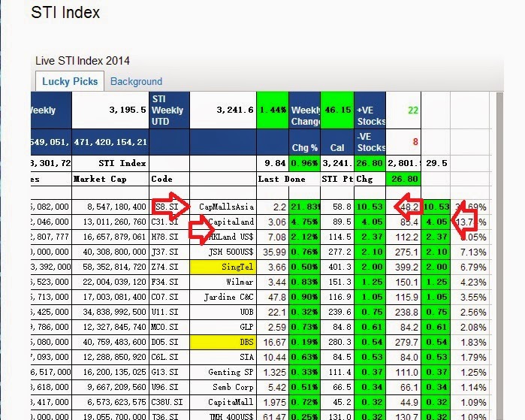Click code J37.SI
Image resolution: width=525 pixels, height=420 pixels.
click(x=164, y=252)
